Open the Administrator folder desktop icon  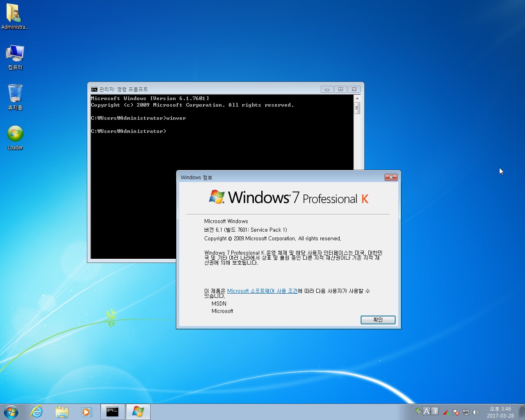15,16
